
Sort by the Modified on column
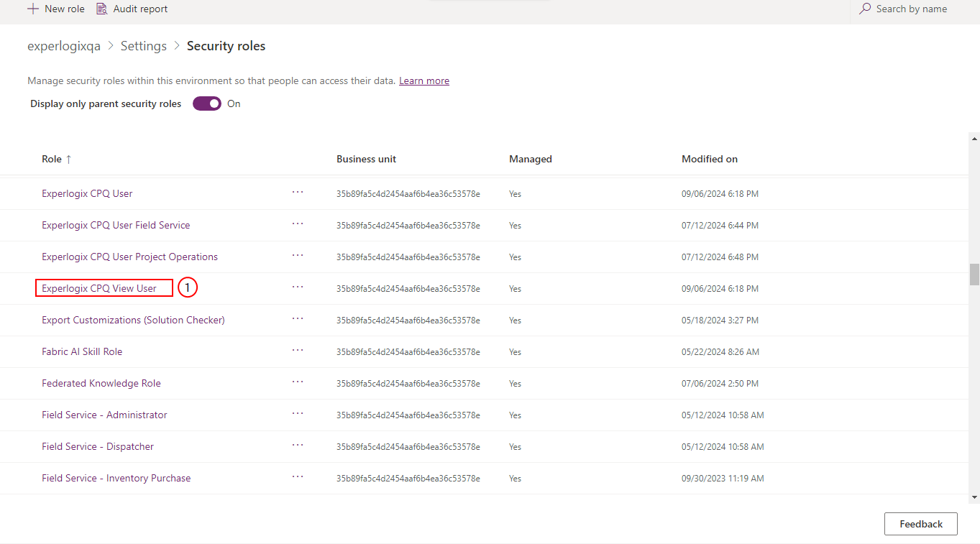[x=710, y=159]
